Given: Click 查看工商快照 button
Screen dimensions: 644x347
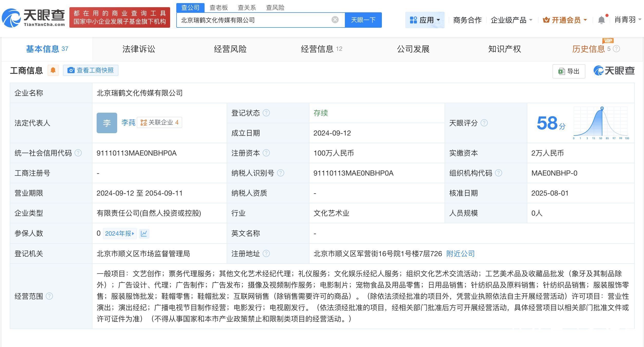Looking at the screenshot, I should 91,70.
